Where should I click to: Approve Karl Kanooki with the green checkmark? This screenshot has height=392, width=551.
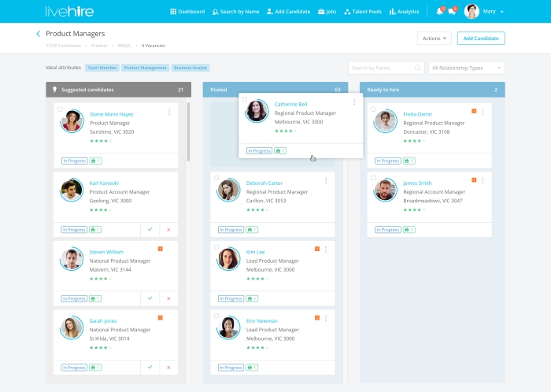click(150, 230)
